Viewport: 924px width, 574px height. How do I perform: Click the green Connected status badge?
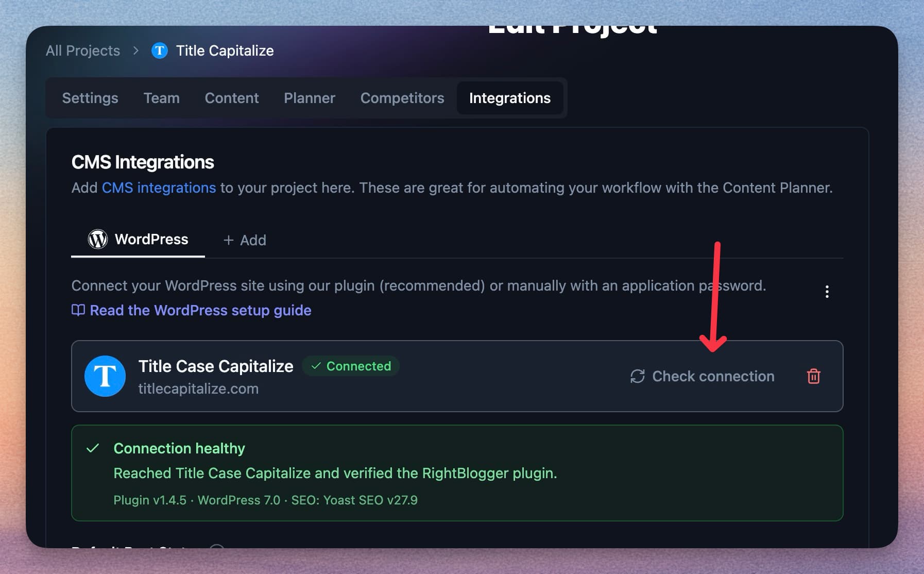click(x=351, y=366)
